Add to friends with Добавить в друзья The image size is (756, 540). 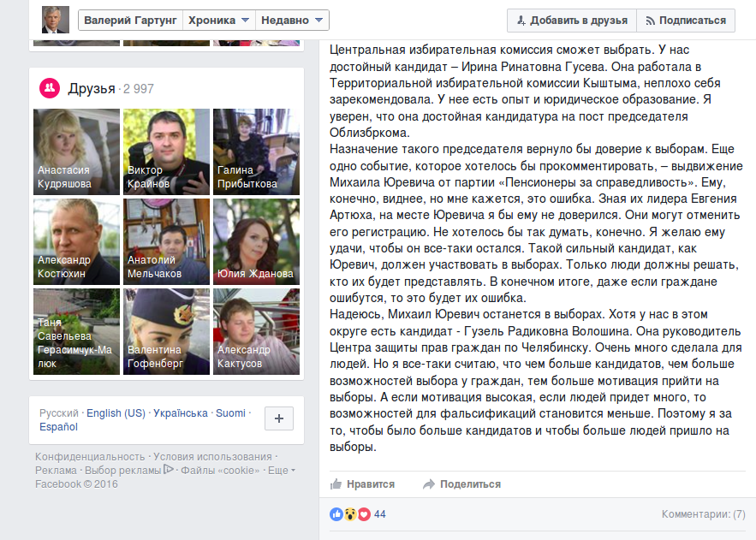click(572, 21)
